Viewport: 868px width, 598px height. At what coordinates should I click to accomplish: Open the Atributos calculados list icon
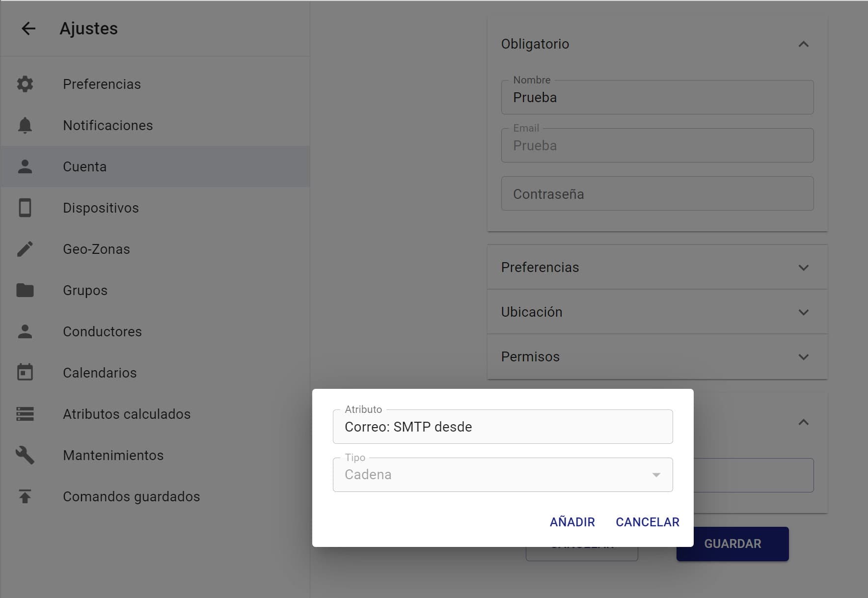[x=25, y=414]
